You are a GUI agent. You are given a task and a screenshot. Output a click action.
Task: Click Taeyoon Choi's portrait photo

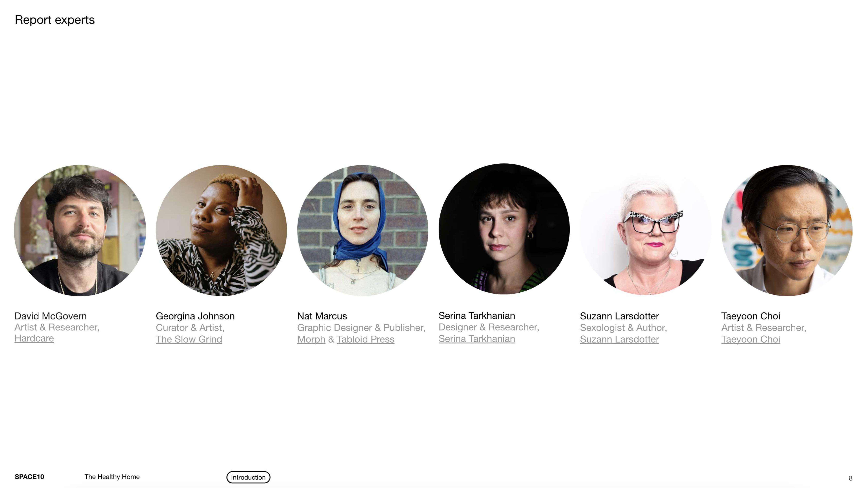coord(787,230)
